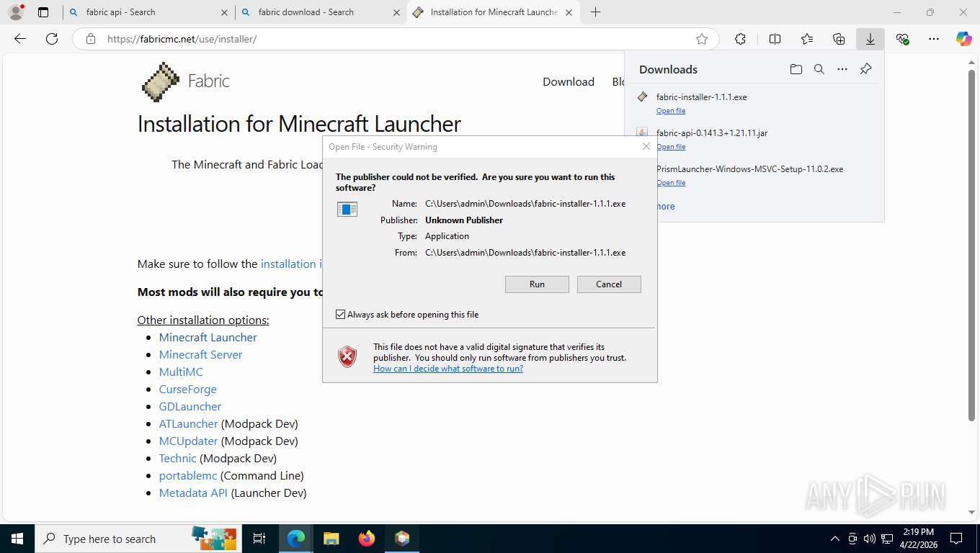Open file link for fabric-installer-1.1.1.exe
The width and height of the screenshot is (980, 553).
click(x=671, y=111)
